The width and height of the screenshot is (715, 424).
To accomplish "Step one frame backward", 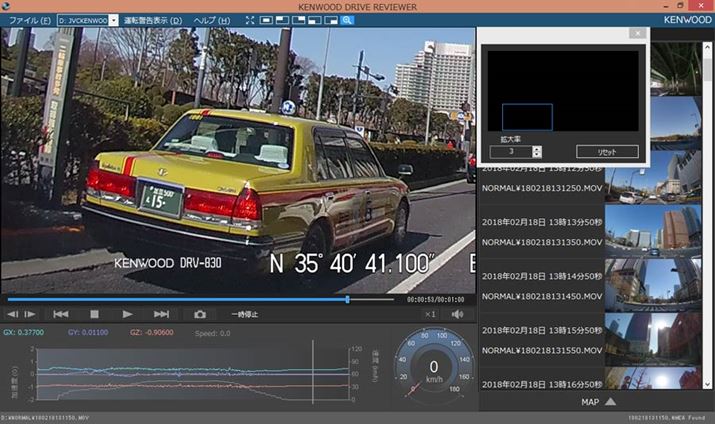I will tap(12, 314).
